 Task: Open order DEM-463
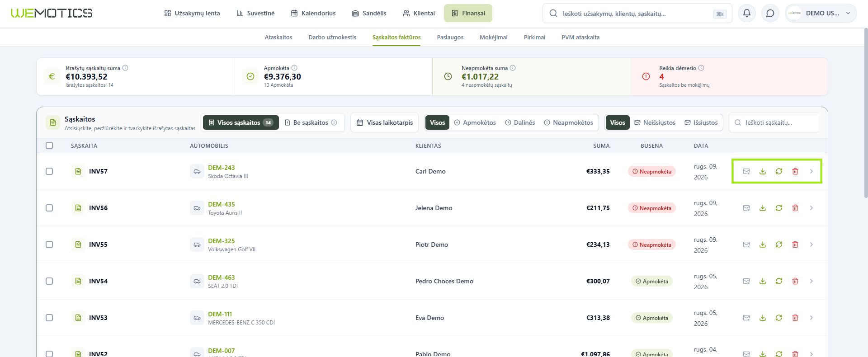pos(222,277)
